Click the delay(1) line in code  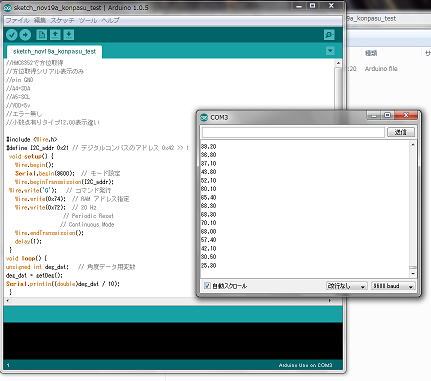pyautogui.click(x=28, y=241)
